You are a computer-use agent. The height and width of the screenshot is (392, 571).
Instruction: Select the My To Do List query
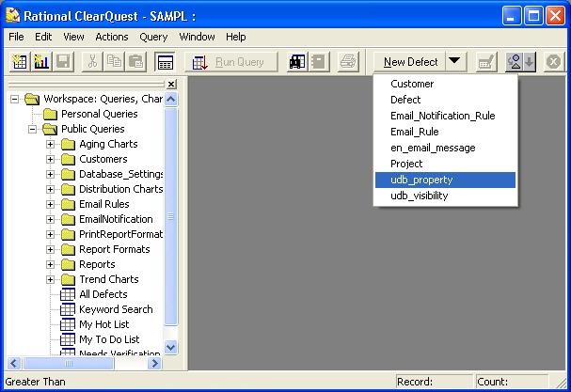click(x=109, y=339)
